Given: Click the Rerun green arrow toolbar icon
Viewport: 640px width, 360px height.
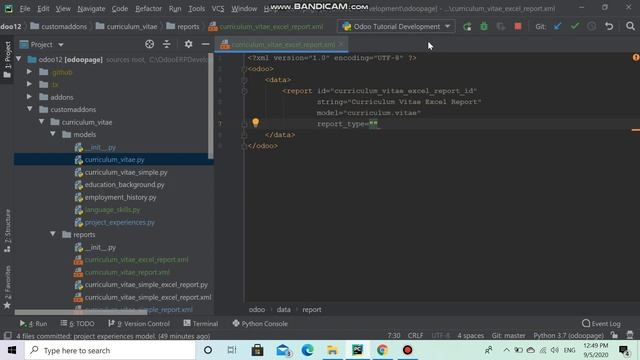Looking at the screenshot, I should pos(467,27).
